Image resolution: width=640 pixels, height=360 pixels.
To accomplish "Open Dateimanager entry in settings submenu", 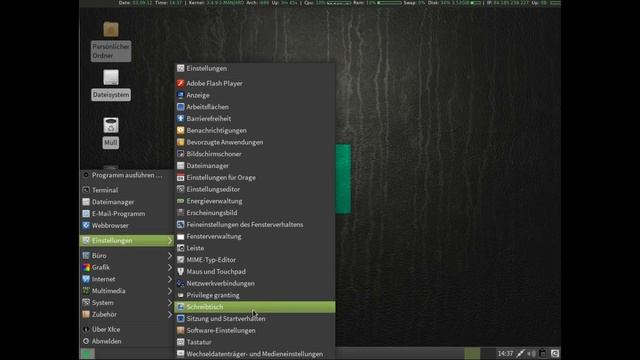I will point(255,166).
